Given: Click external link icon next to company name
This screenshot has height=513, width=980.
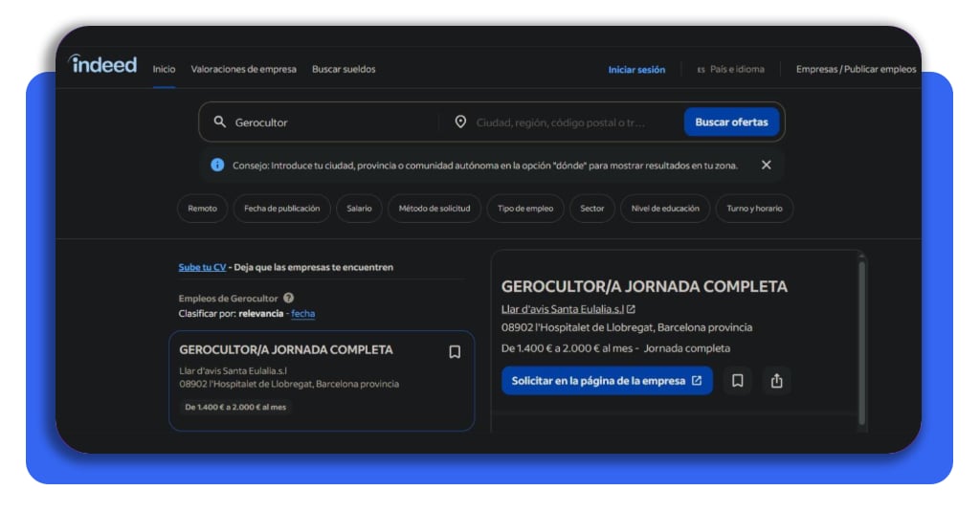Looking at the screenshot, I should click(x=632, y=309).
